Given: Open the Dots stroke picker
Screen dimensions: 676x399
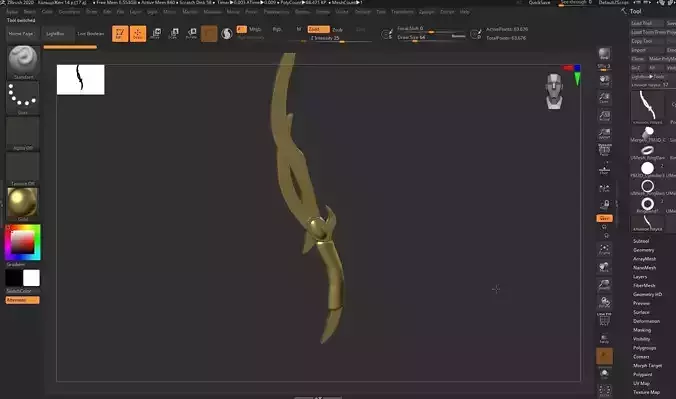Looking at the screenshot, I should [23, 97].
